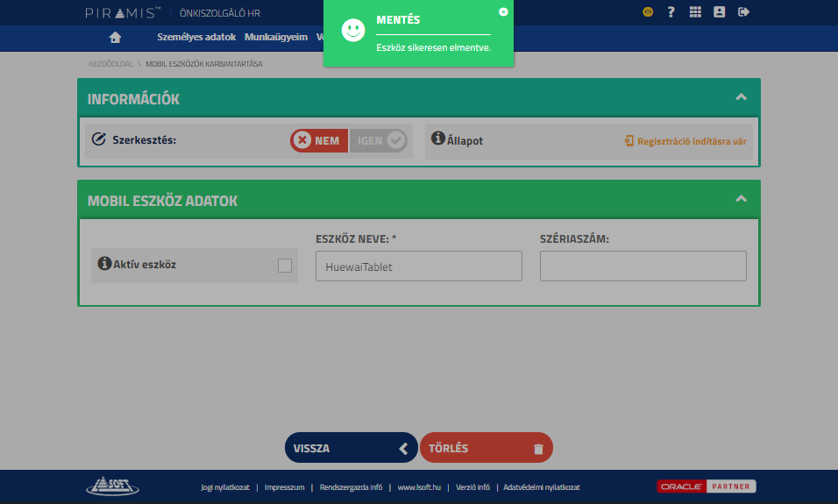Click the Szériaszám input field
The height and width of the screenshot is (504, 838).
(x=643, y=266)
